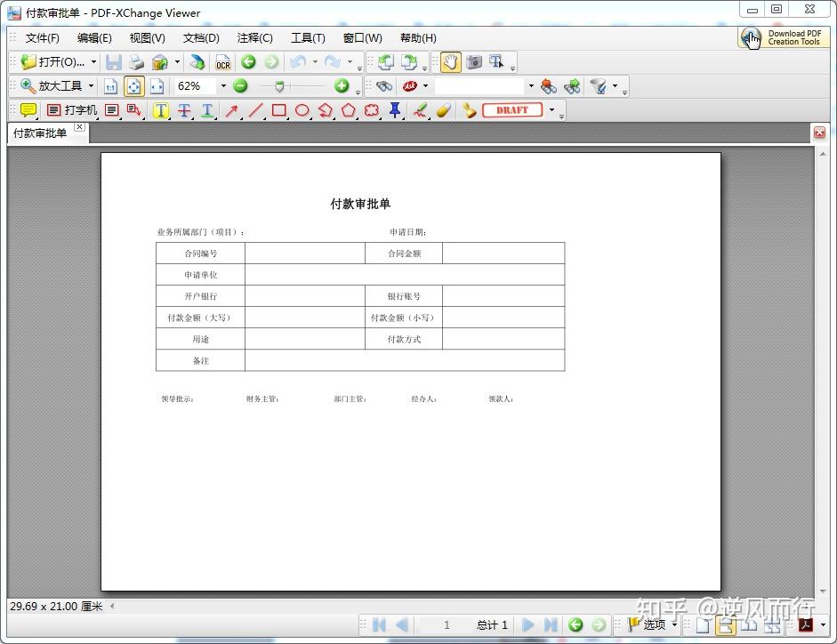Image resolution: width=837 pixels, height=644 pixels.
Task: Click the Redo icon
Action: point(332,62)
